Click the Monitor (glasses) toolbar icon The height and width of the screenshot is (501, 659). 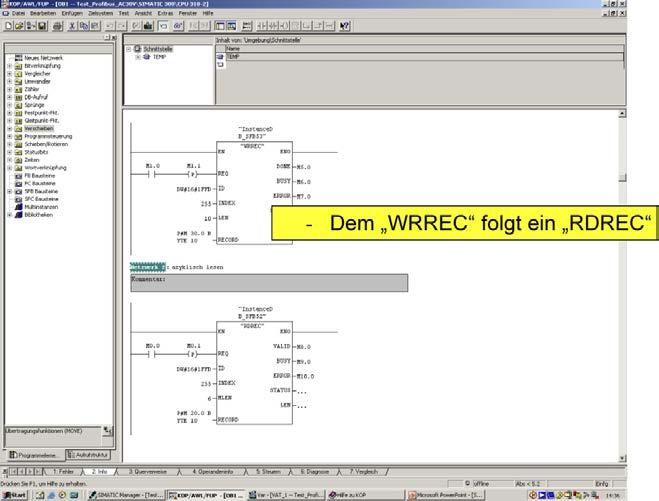[178, 26]
